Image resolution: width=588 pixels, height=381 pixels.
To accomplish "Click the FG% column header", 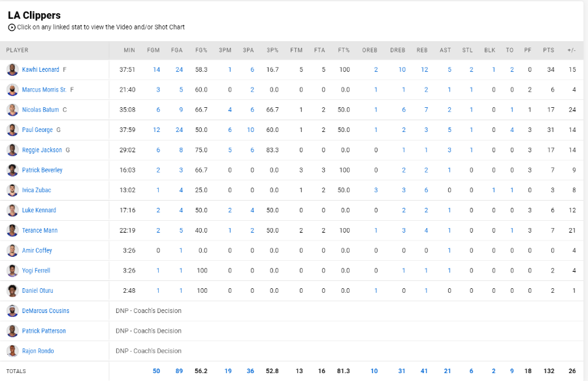I will [x=201, y=50].
